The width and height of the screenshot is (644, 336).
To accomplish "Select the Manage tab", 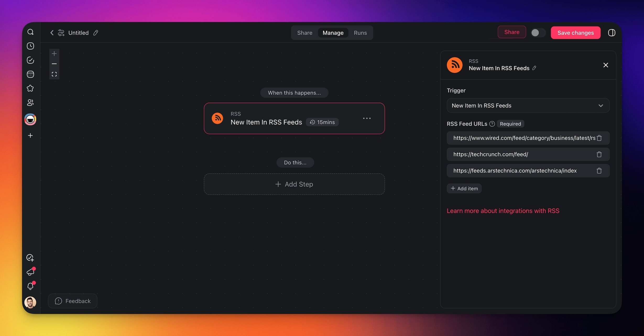I will (333, 33).
